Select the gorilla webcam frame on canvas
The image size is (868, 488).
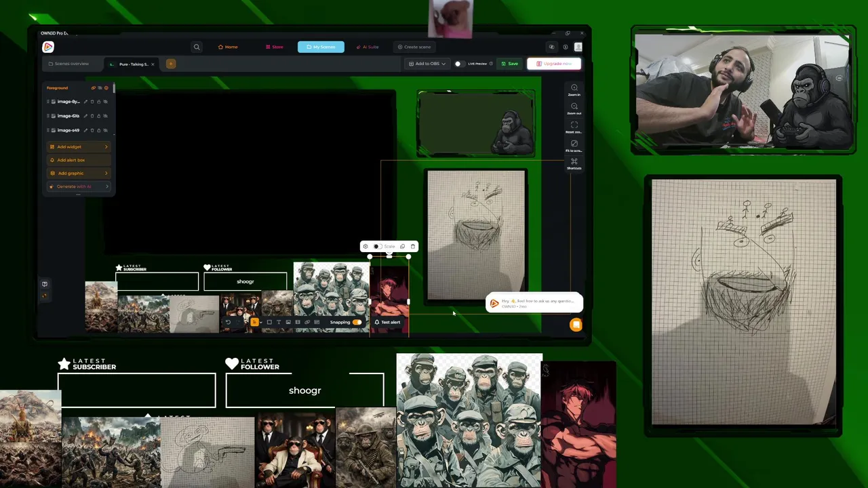476,123
